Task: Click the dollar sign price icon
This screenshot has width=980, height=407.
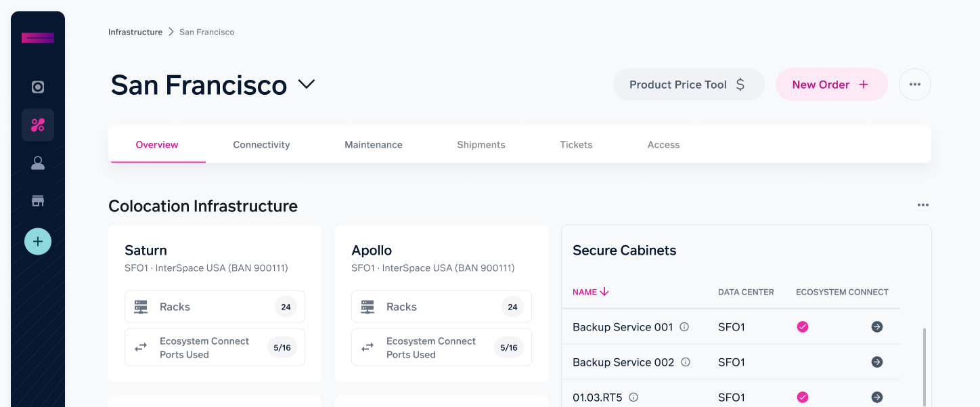Action: coord(740,85)
